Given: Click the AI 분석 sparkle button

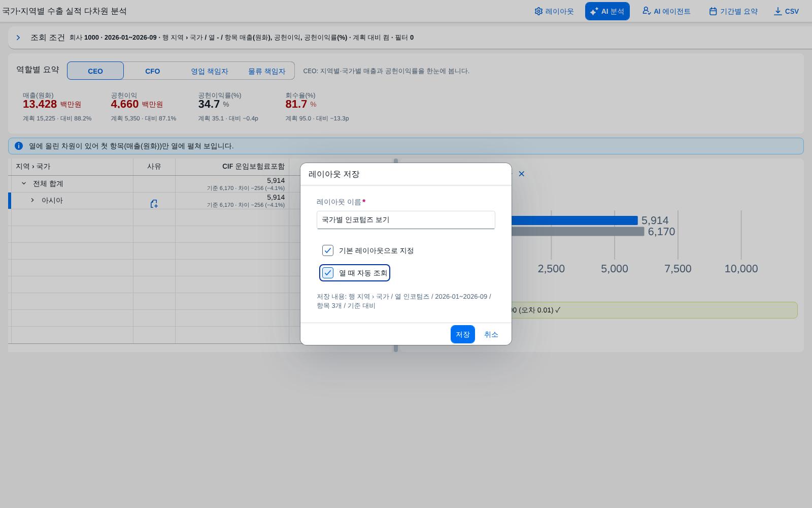Looking at the screenshot, I should pos(607,11).
